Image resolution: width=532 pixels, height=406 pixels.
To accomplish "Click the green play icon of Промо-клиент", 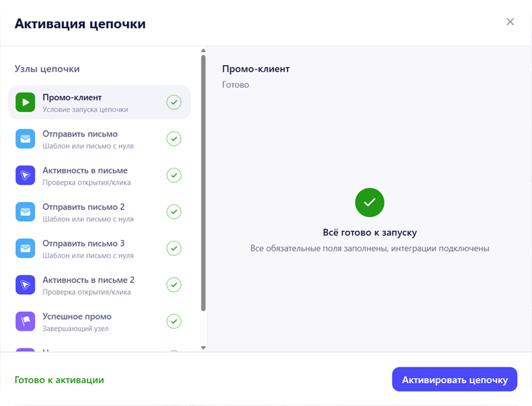I will (25, 102).
